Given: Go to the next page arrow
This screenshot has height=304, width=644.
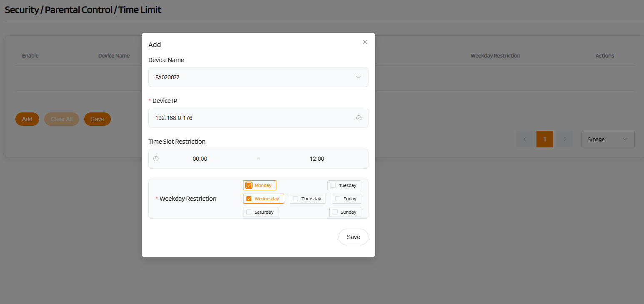Looking at the screenshot, I should (x=564, y=139).
